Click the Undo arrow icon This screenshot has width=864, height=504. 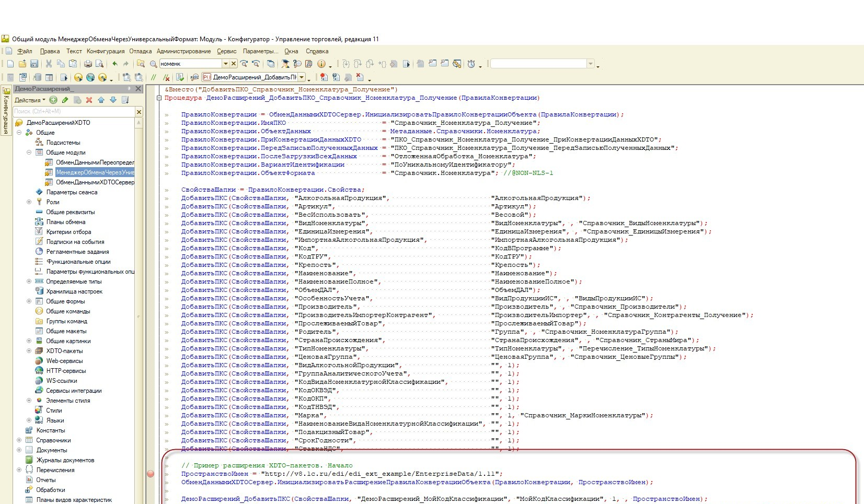(114, 64)
